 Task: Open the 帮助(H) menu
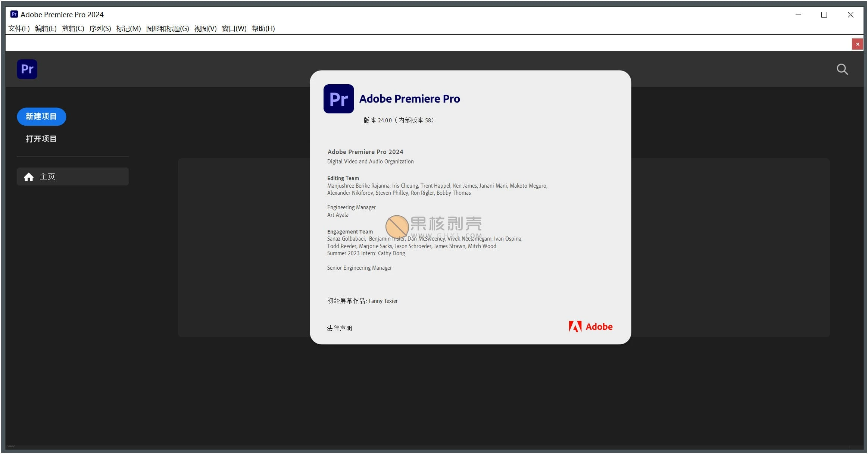(x=263, y=28)
